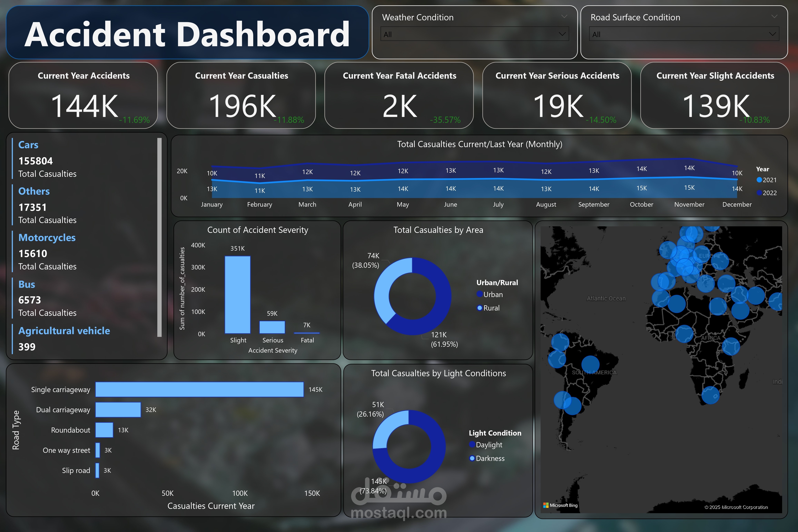
Task: Select the Rural legend dot
Action: pyautogui.click(x=479, y=308)
